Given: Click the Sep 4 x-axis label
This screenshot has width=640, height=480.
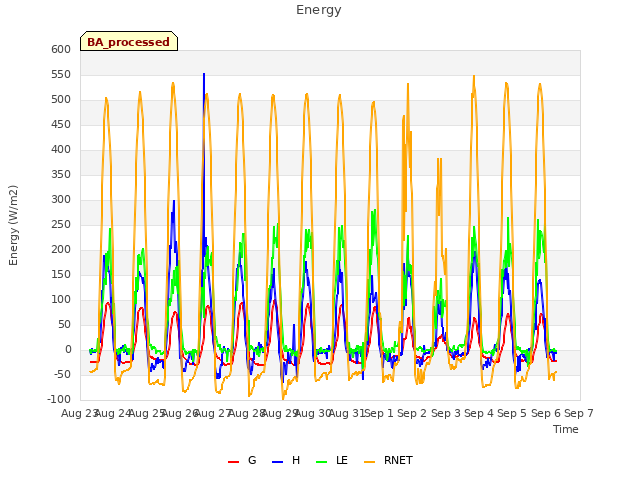Looking at the screenshot, I should 479,413.
